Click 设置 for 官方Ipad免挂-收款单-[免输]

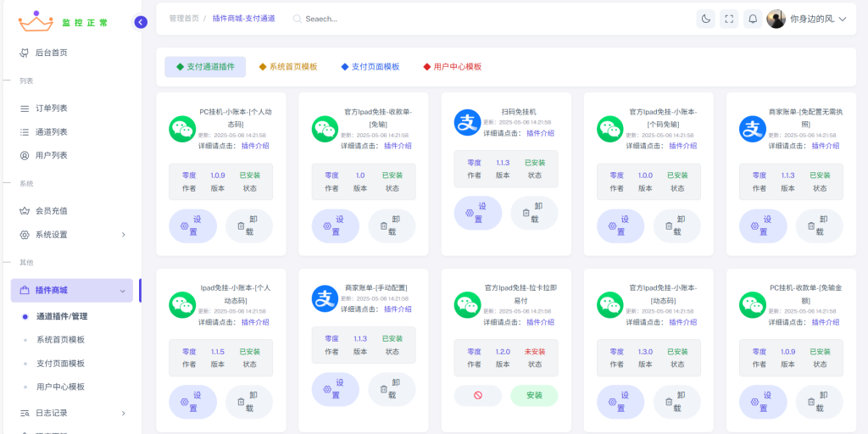coord(336,225)
